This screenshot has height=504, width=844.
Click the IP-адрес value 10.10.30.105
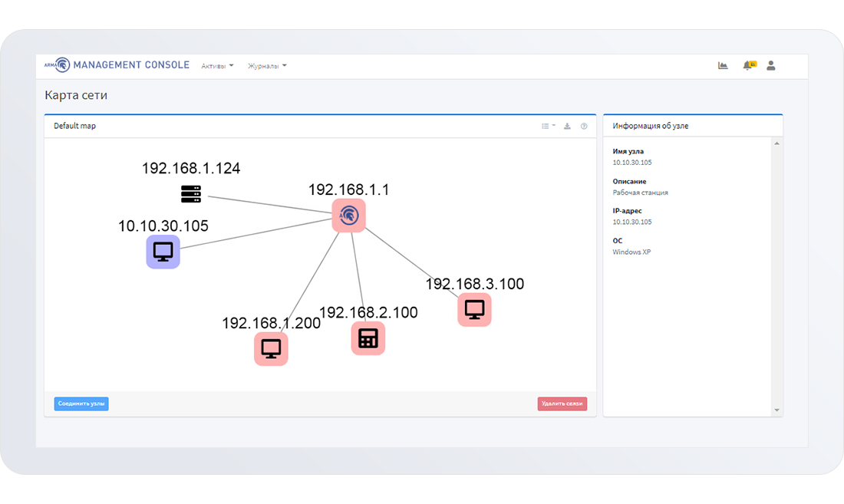pos(632,222)
